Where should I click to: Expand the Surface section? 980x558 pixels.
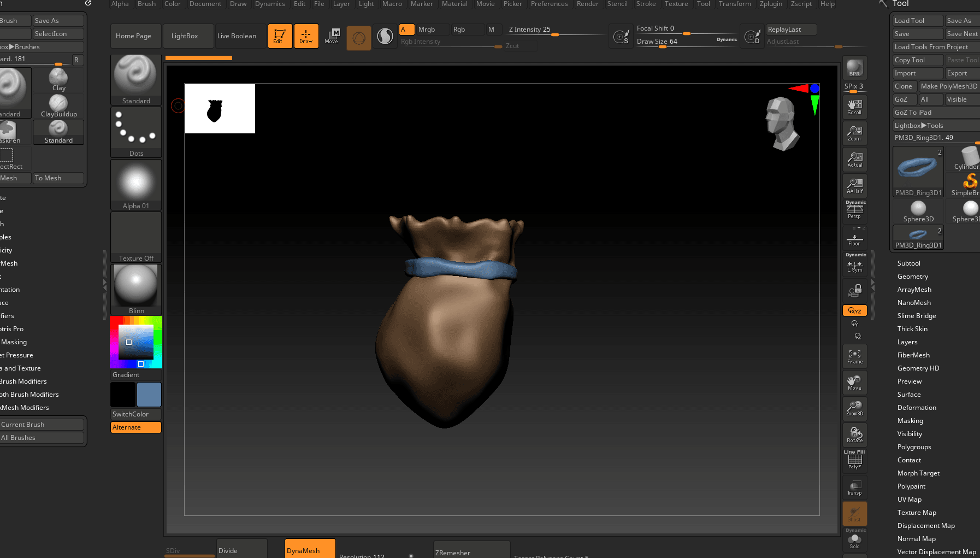click(909, 395)
